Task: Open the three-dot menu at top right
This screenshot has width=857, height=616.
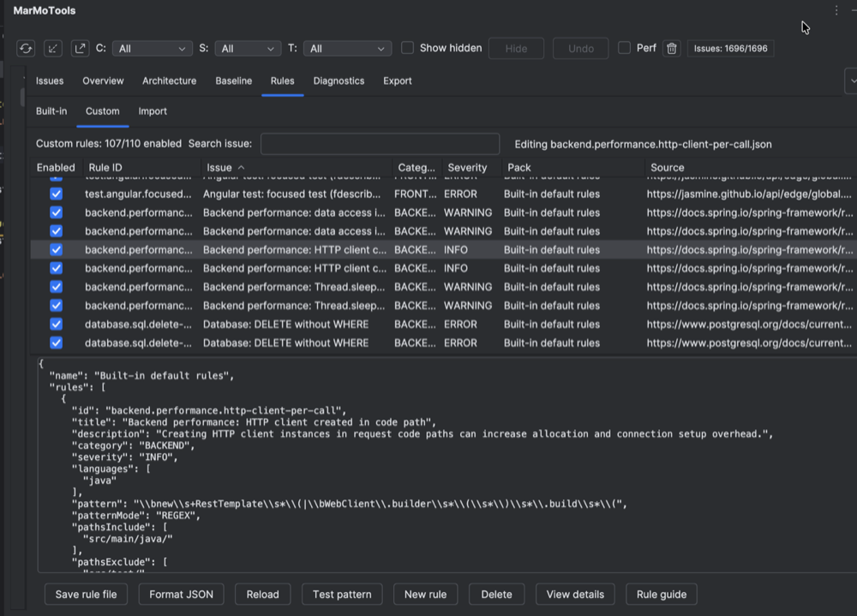Action: coord(836,9)
